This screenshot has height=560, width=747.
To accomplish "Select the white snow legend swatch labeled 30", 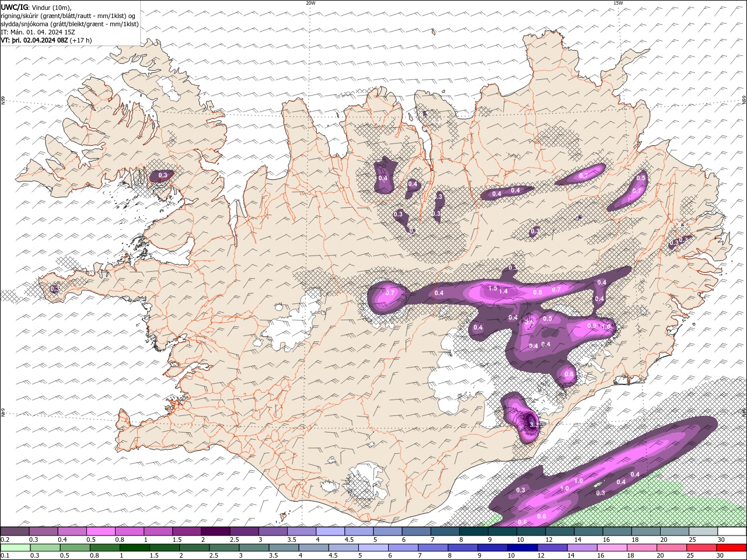I will [732, 531].
